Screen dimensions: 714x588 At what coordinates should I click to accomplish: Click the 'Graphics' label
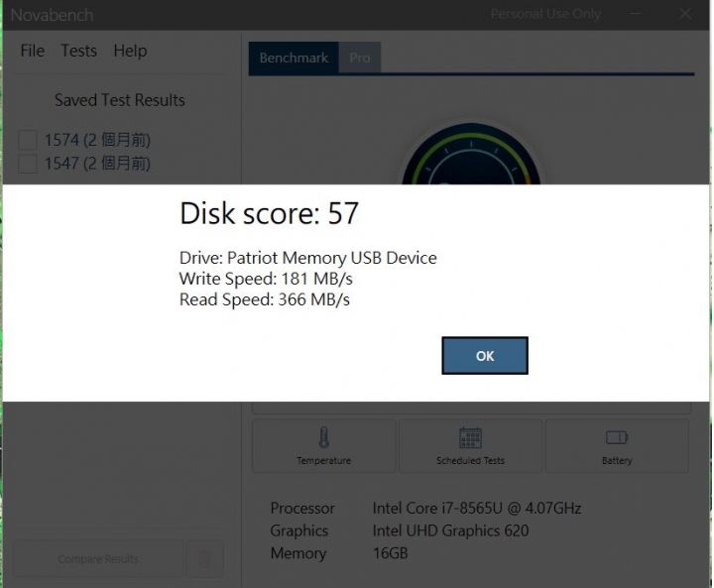click(x=298, y=530)
